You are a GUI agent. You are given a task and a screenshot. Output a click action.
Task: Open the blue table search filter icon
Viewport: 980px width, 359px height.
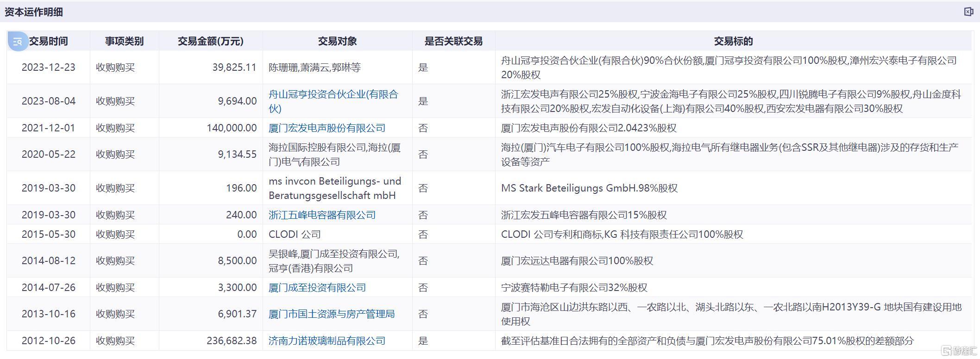[x=18, y=42]
